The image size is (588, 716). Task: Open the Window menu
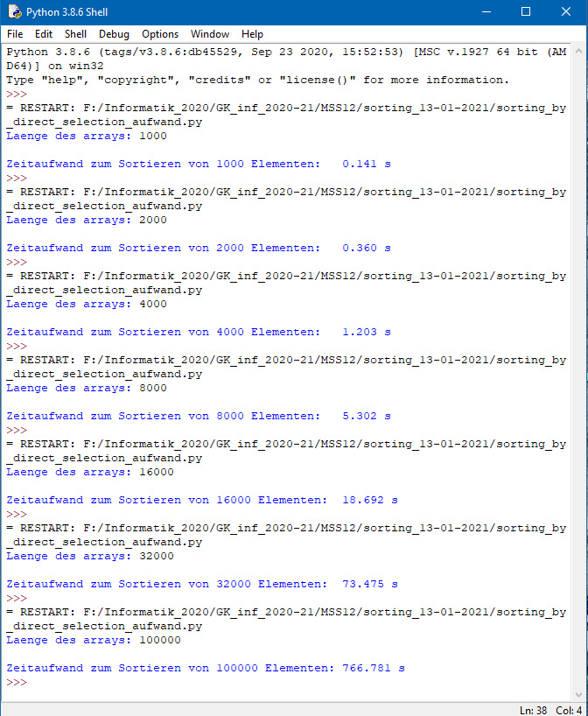pos(210,34)
